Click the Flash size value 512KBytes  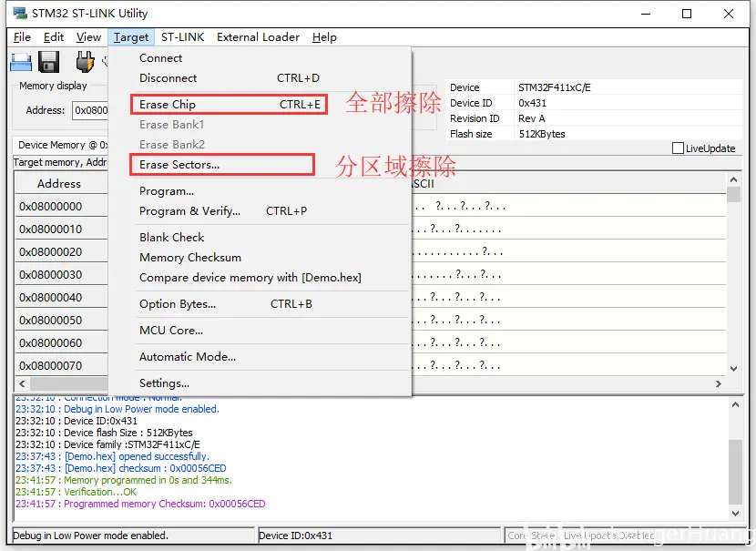(542, 134)
